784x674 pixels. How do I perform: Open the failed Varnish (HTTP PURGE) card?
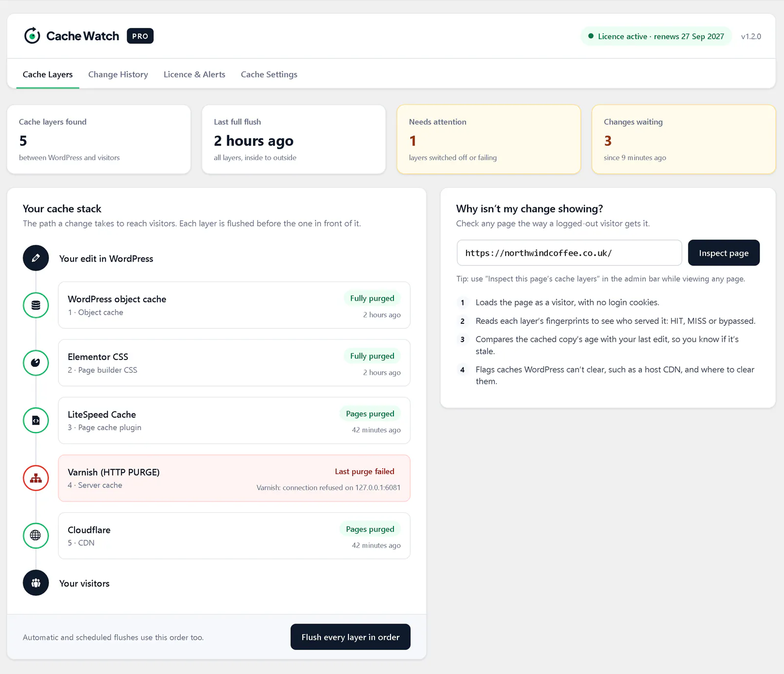234,478
